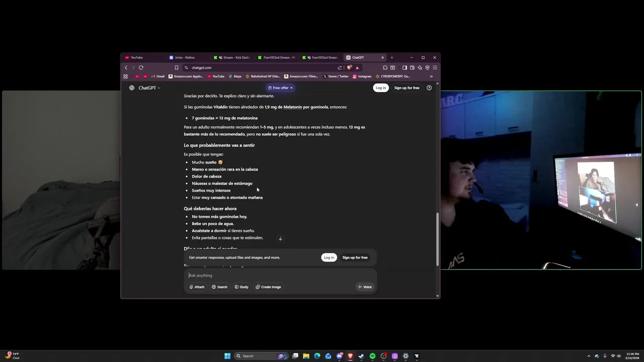Jump to bottom with down arrow button
This screenshot has width=644, height=362.
click(x=280, y=238)
